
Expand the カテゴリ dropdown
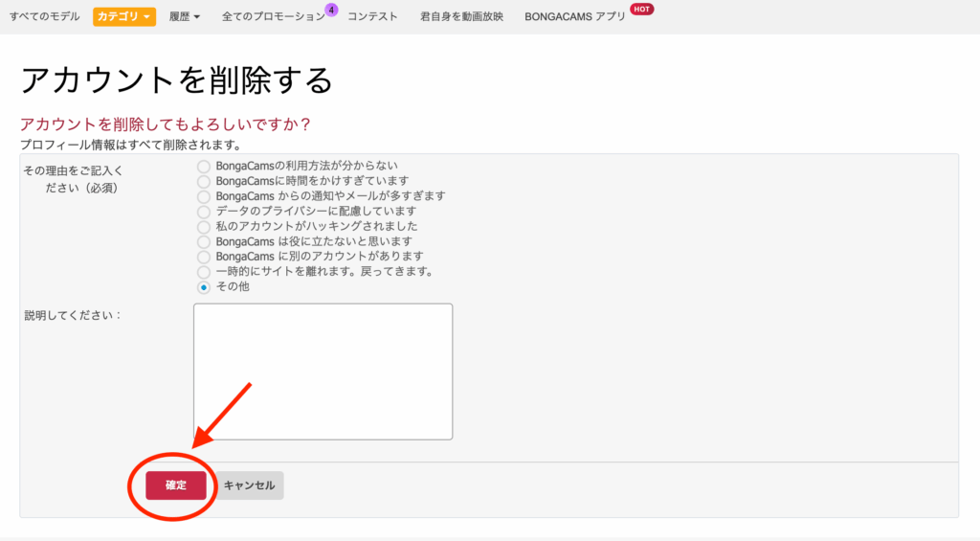coord(123,17)
